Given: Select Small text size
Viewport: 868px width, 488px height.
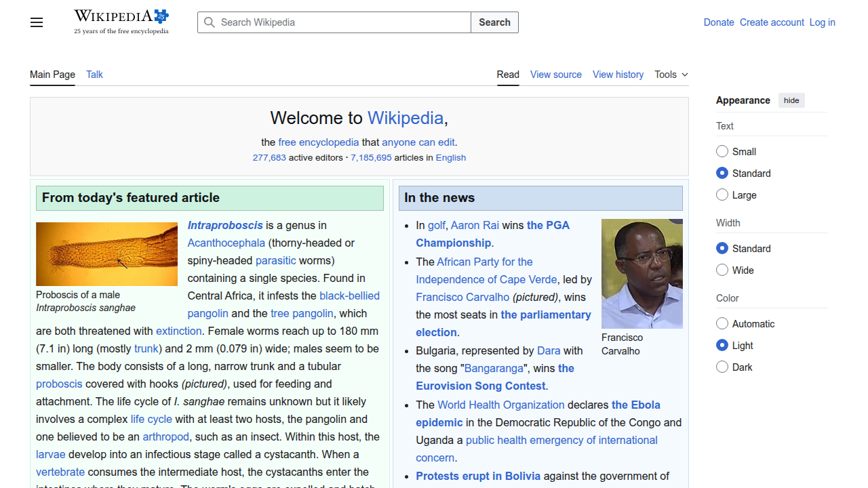Looking at the screenshot, I should pyautogui.click(x=722, y=151).
